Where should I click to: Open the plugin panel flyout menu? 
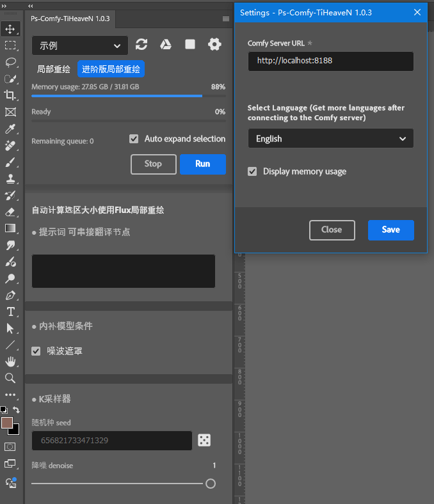[226, 19]
